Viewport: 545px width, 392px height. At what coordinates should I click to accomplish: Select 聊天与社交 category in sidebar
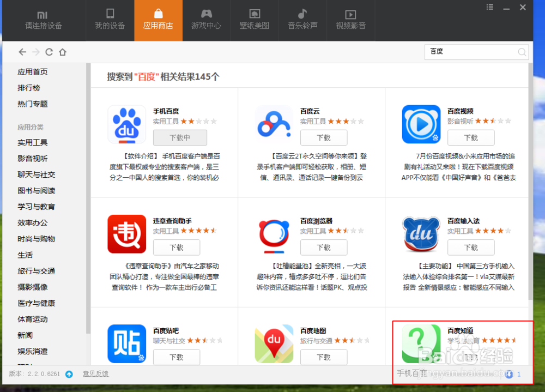(37, 174)
